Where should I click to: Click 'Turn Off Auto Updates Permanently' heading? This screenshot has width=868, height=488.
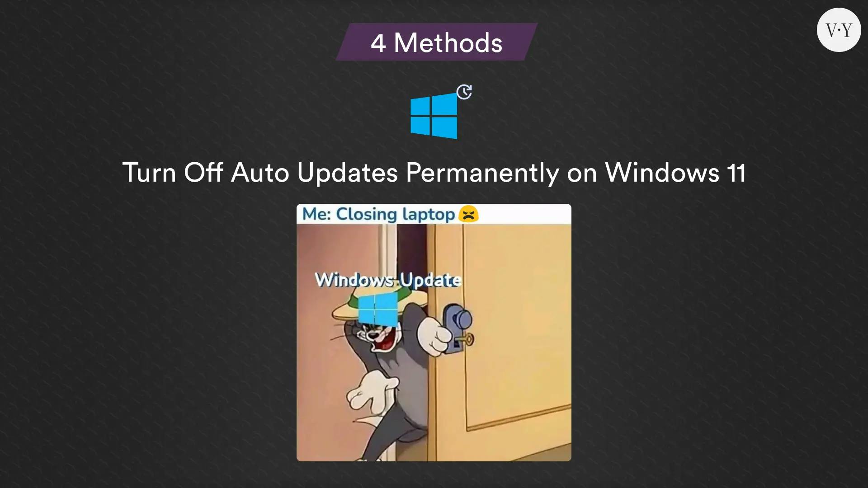tap(434, 172)
